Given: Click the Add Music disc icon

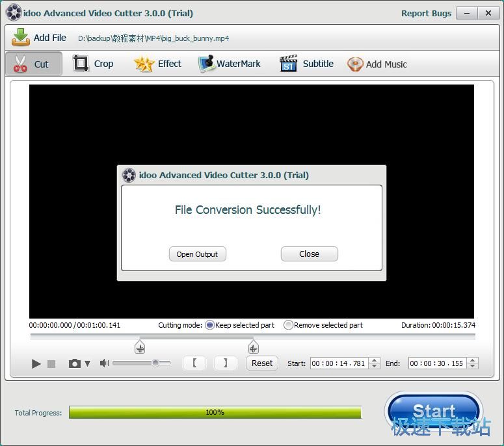Looking at the screenshot, I should click(x=355, y=64).
